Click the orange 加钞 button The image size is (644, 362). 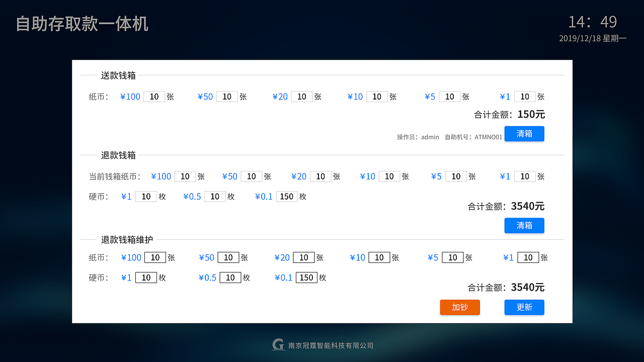click(459, 307)
